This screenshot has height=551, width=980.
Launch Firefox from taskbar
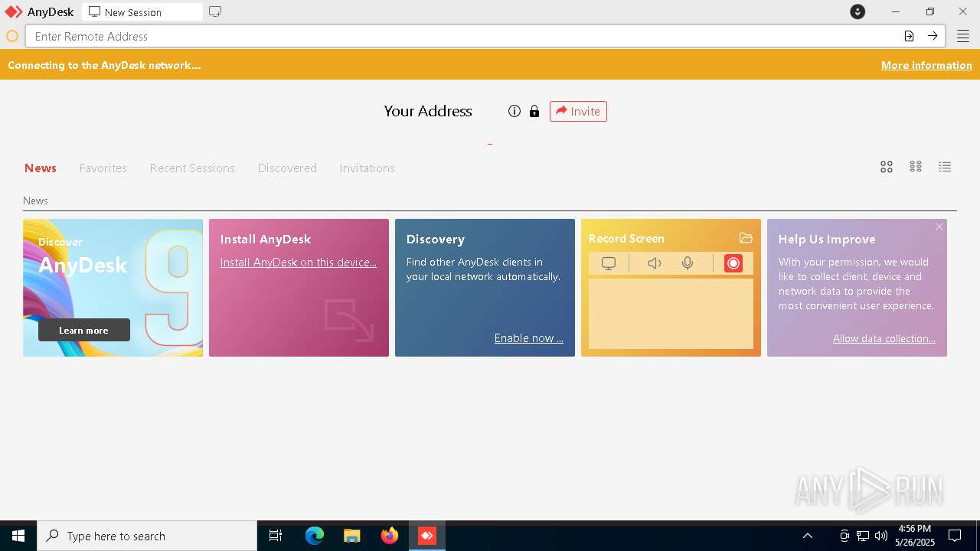coord(390,536)
